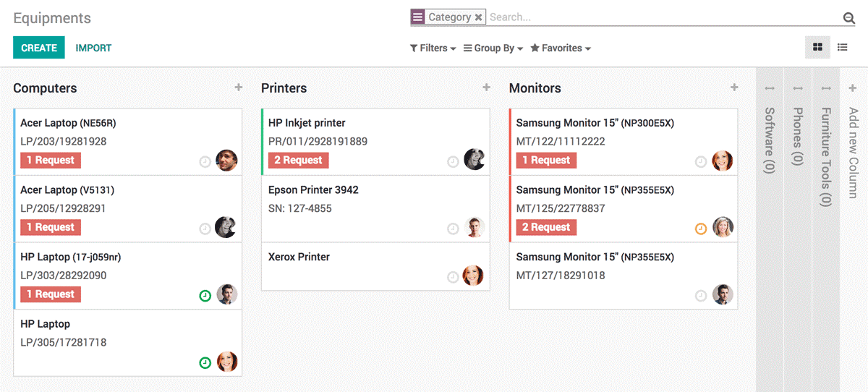868x392 pixels.
Task: Click Add new Column plus icon
Action: [x=853, y=88]
